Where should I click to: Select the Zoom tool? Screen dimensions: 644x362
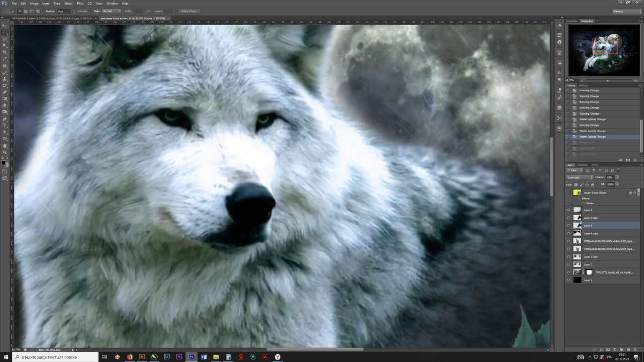point(5,152)
